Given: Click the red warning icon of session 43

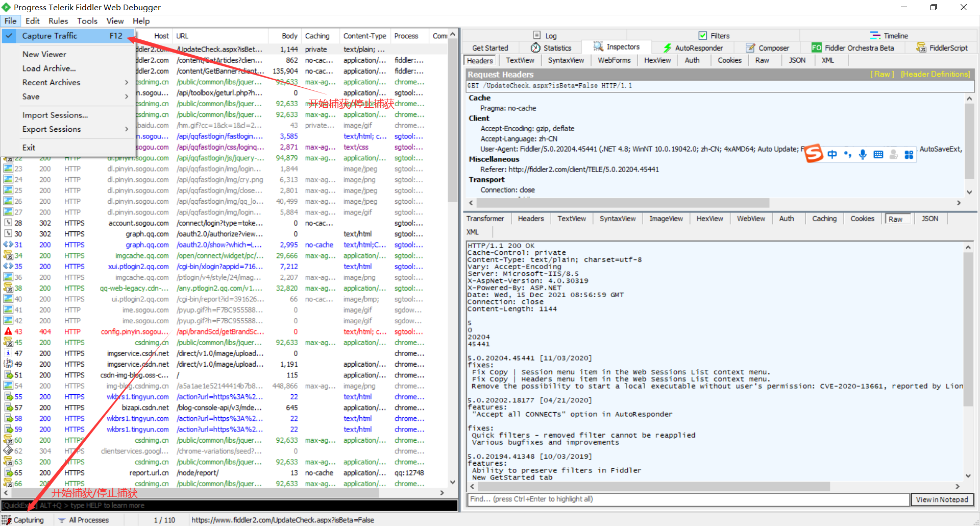Looking at the screenshot, I should coord(8,331).
